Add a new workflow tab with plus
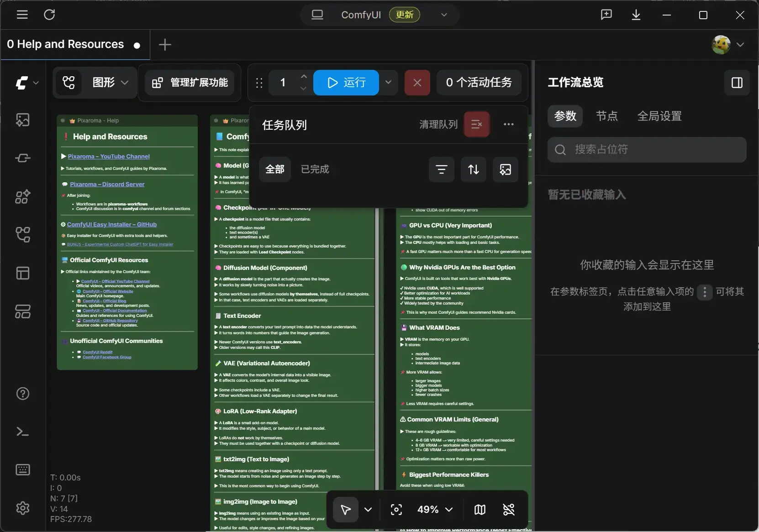Viewport: 759px width, 532px height. (x=165, y=44)
